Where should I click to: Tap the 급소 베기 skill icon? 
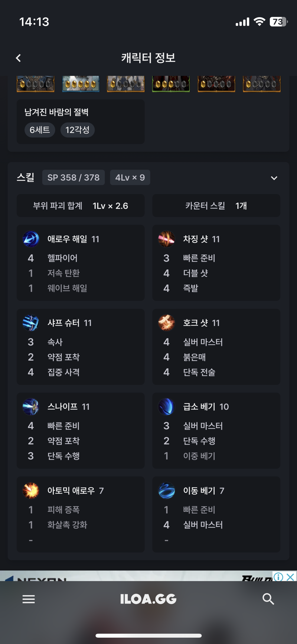[166, 407]
